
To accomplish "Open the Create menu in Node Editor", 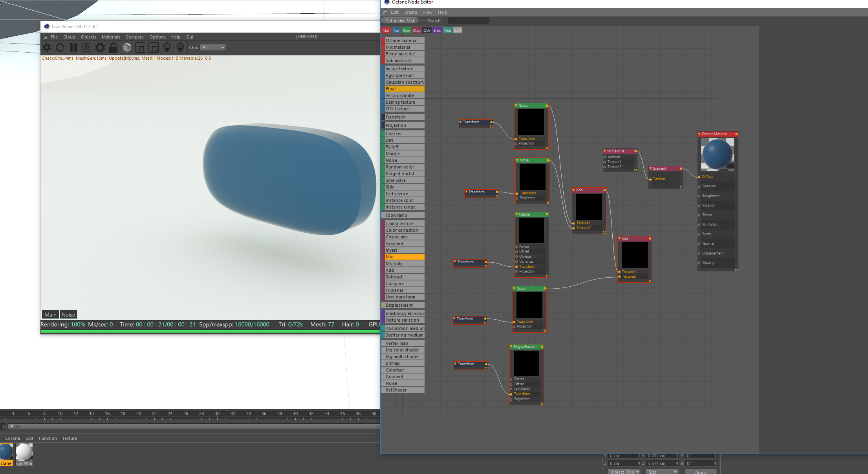I will click(410, 12).
